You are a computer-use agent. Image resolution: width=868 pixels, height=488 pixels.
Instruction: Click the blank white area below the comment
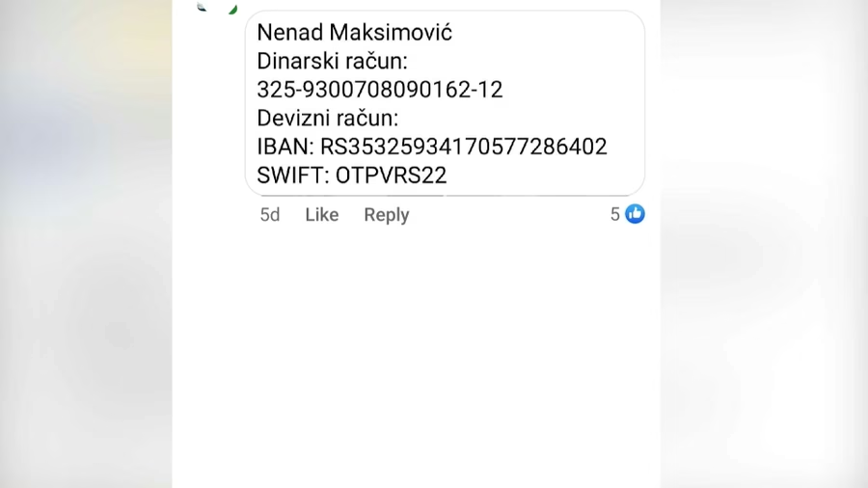click(x=415, y=357)
